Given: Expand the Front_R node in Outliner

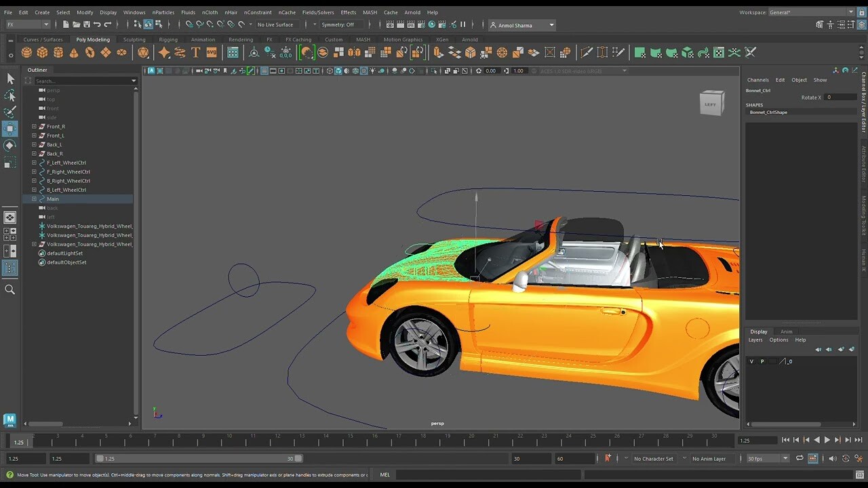Looking at the screenshot, I should tap(34, 126).
